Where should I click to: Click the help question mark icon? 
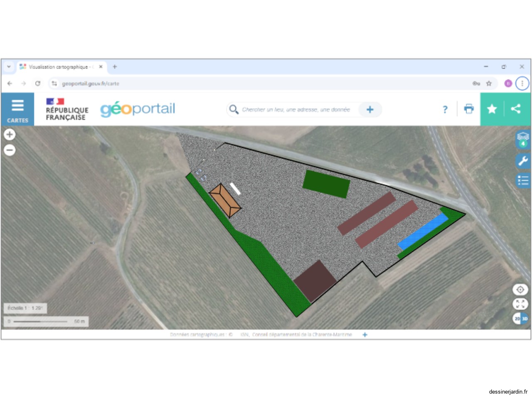click(445, 109)
